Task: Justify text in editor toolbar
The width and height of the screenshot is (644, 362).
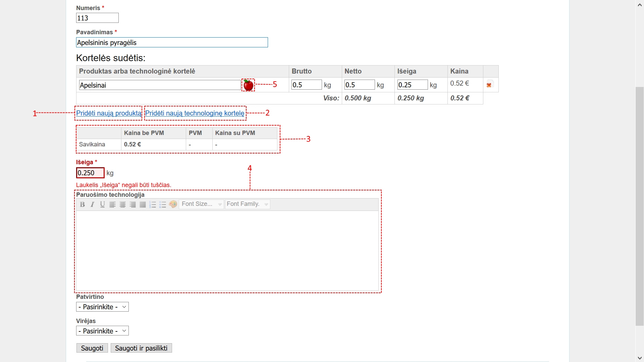Action: [x=143, y=205]
